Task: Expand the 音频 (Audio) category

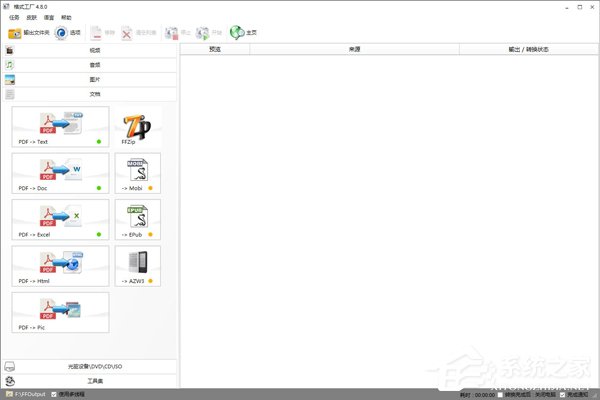Action: (x=90, y=65)
